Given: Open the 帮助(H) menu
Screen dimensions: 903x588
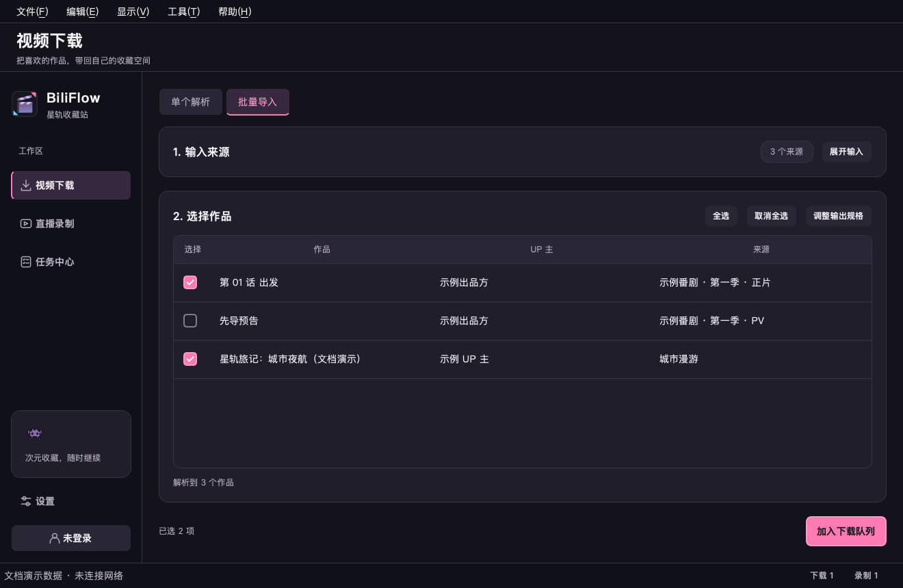Looking at the screenshot, I should [235, 12].
